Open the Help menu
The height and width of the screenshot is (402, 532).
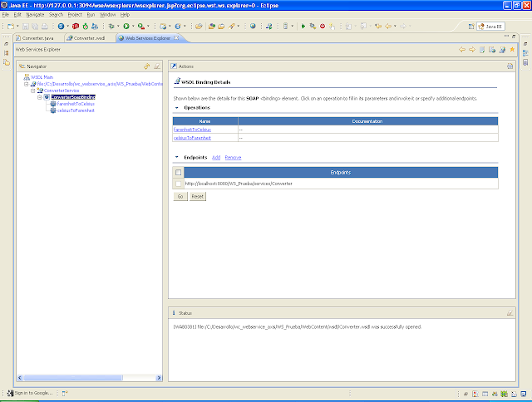tap(125, 15)
